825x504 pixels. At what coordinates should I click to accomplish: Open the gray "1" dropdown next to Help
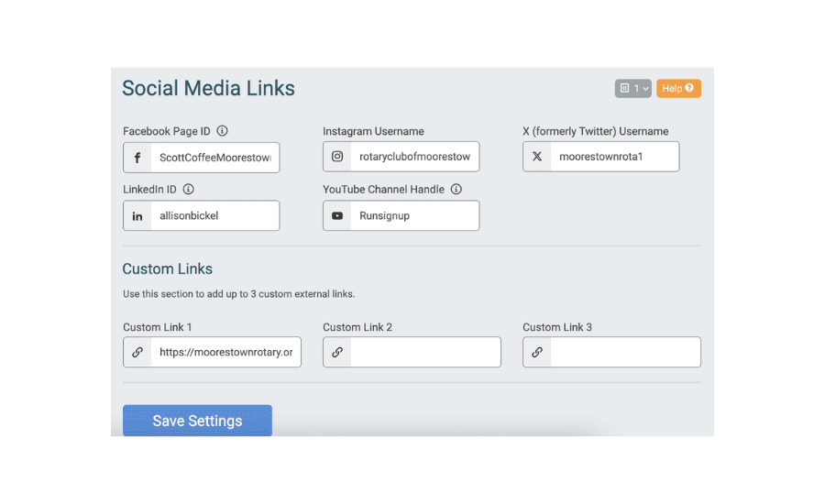pyautogui.click(x=632, y=88)
